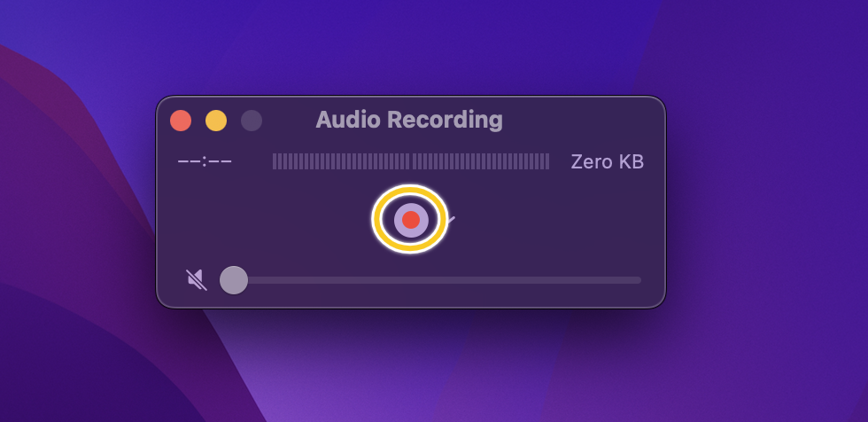
Task: Click the audio input level meter
Action: click(411, 161)
